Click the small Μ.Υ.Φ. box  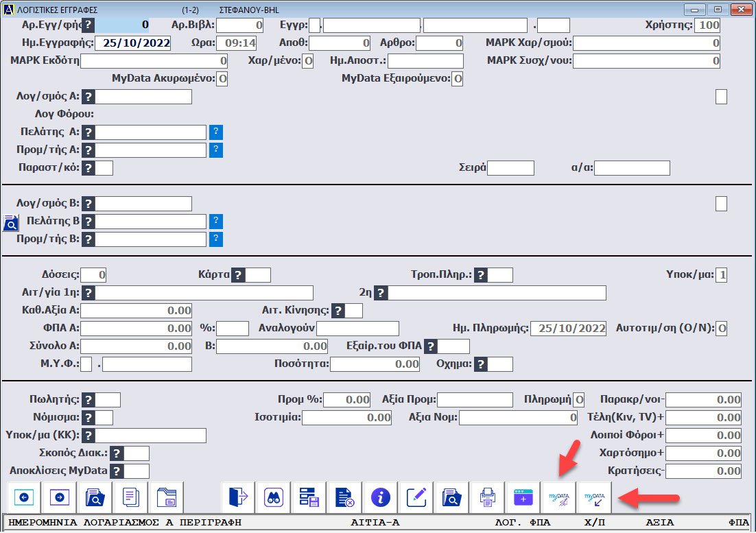(86, 364)
